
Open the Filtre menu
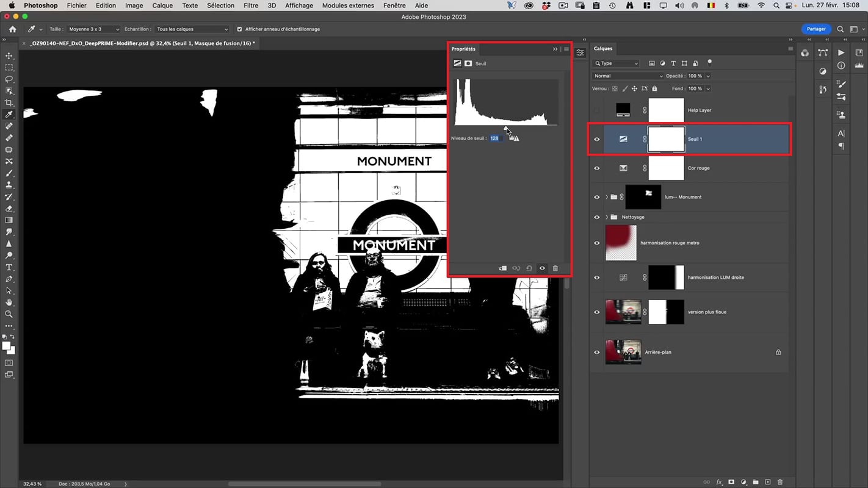[x=251, y=5]
